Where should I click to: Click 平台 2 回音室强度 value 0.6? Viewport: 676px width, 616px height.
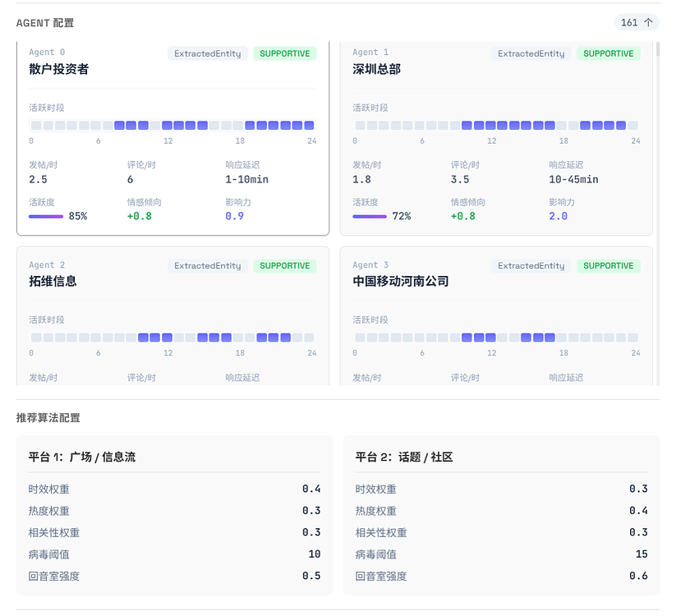pos(638,576)
